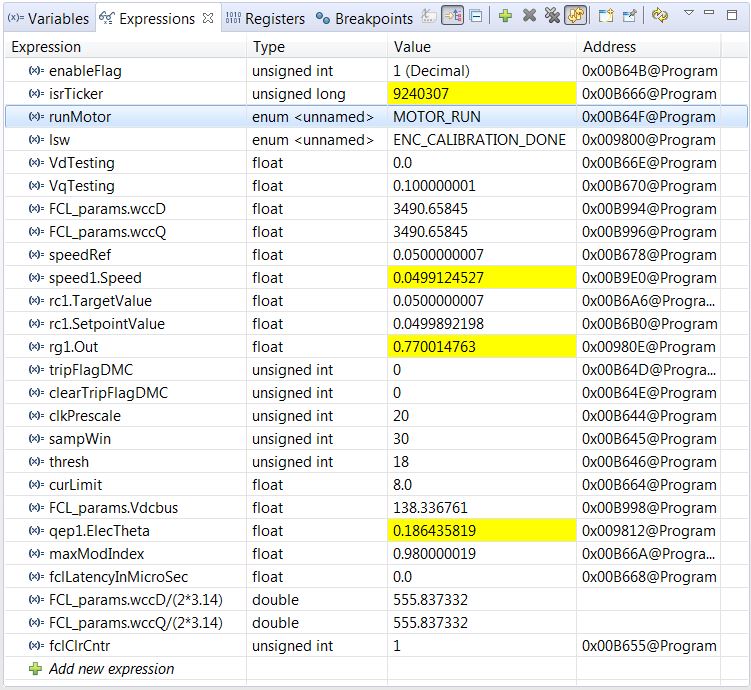Click the Value column header

click(x=413, y=47)
